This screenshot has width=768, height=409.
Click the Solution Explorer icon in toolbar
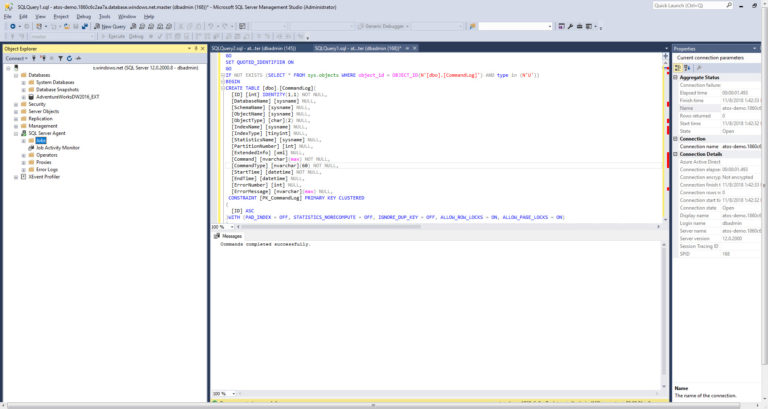click(x=561, y=26)
